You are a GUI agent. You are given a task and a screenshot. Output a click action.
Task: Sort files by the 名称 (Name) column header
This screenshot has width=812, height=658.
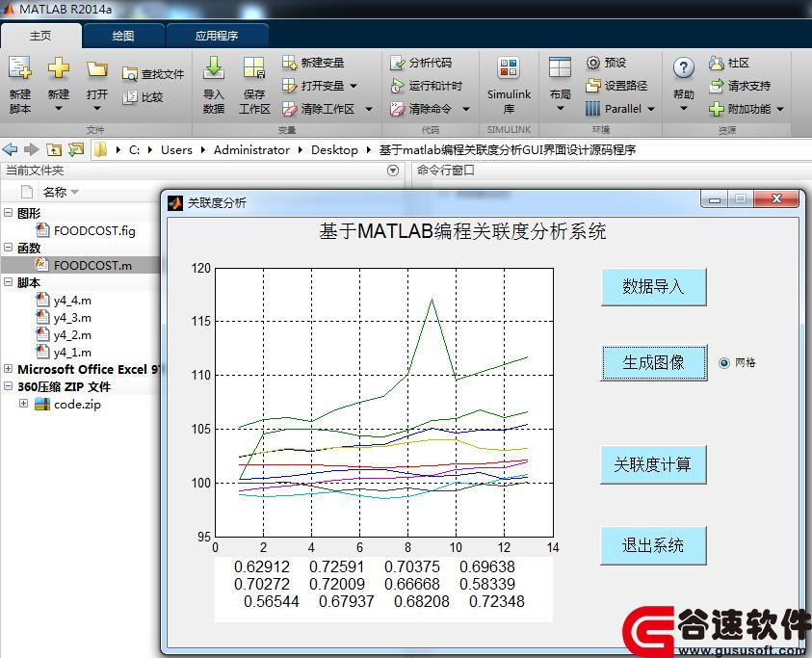click(x=55, y=193)
